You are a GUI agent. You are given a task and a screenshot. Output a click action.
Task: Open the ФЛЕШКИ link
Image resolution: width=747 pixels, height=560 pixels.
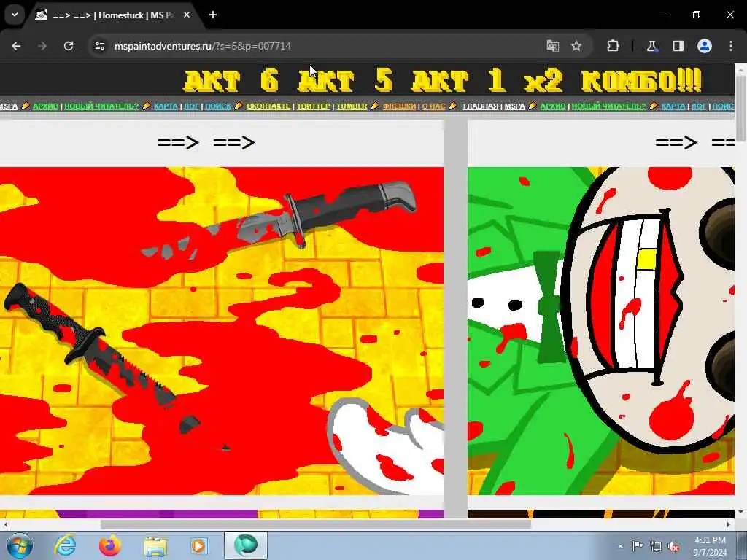[399, 106]
